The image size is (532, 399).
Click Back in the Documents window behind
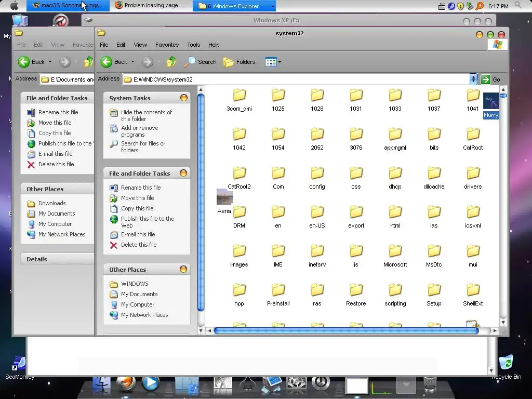click(32, 62)
